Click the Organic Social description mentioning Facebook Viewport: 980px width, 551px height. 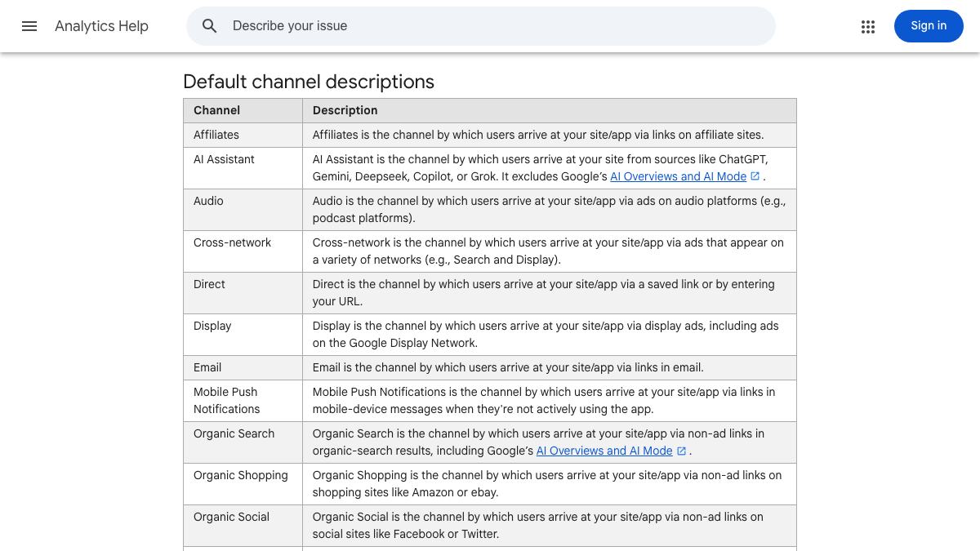coord(538,526)
